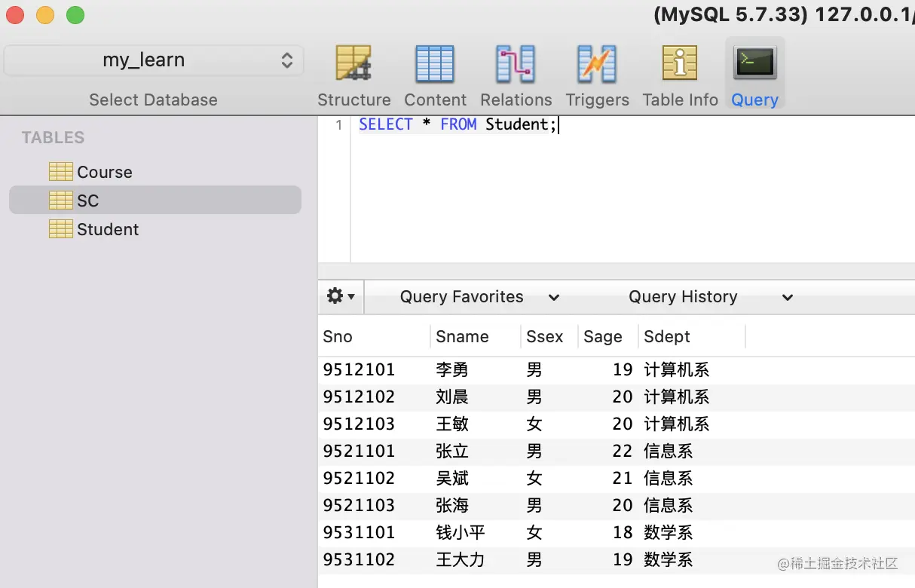The image size is (915, 588).
Task: Click the name cell 钱小平
Action: (461, 533)
